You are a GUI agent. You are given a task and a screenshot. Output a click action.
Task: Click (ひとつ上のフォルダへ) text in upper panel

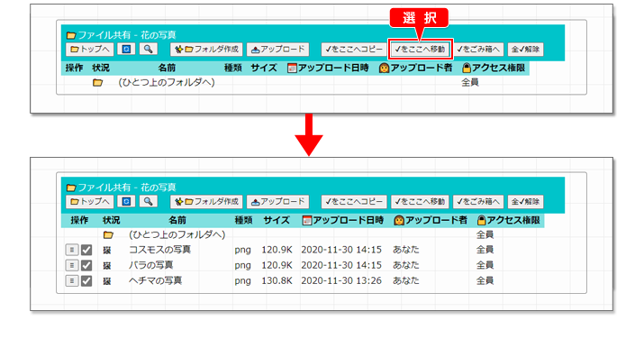(167, 83)
